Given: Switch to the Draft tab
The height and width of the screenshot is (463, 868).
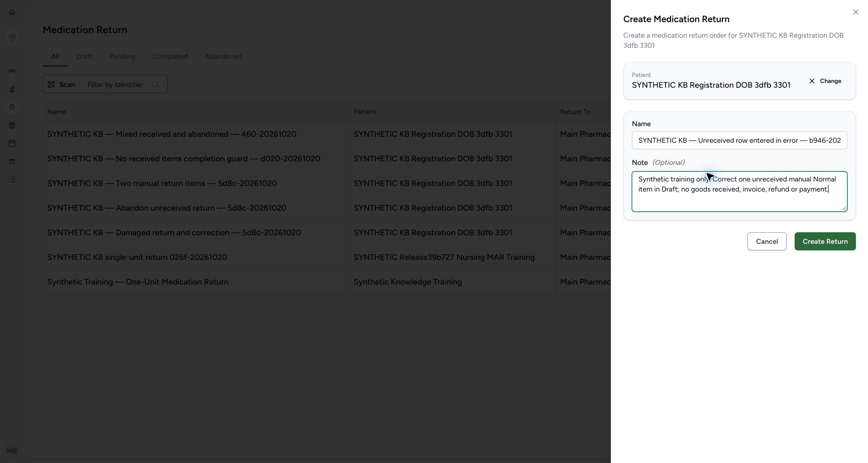Looking at the screenshot, I should click(x=84, y=56).
